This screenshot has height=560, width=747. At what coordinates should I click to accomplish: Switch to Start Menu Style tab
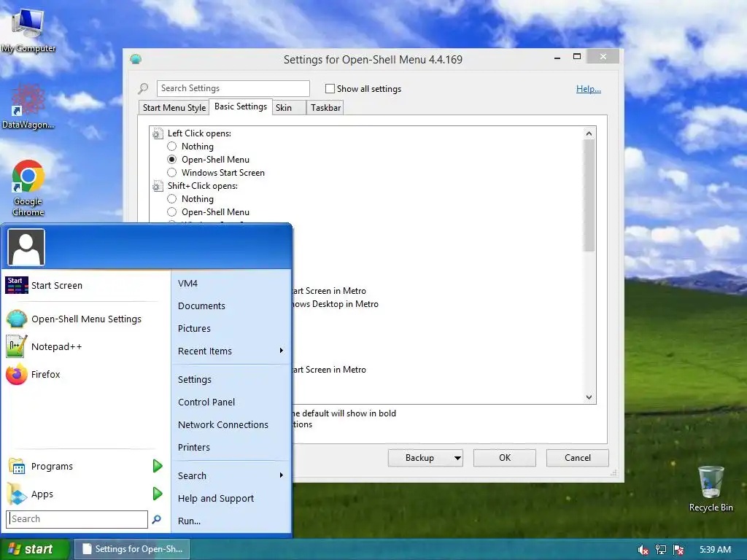174,108
